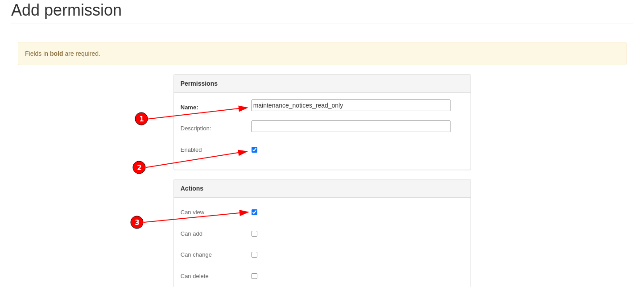Screen dimensions: 644x287
Task: Click inside the Name input field
Action: 351,105
